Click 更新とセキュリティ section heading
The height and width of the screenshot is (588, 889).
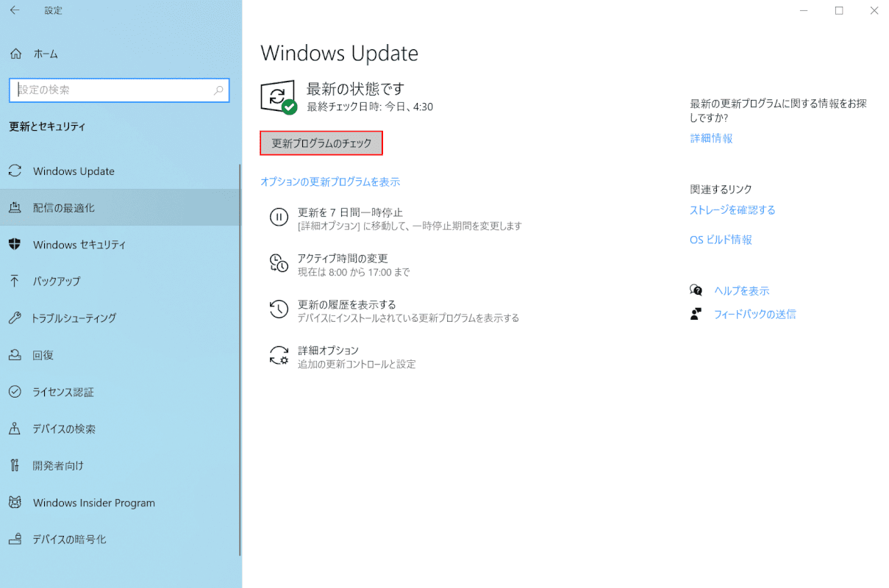[47, 126]
